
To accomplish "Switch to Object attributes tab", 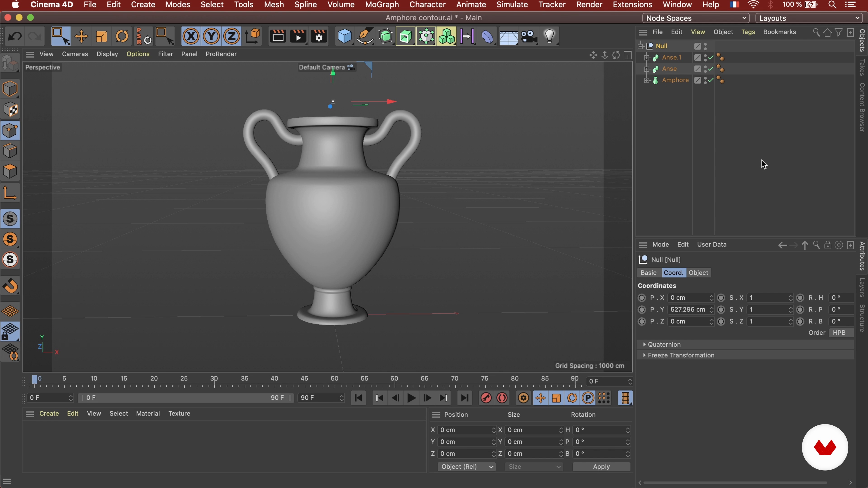I will click(698, 273).
